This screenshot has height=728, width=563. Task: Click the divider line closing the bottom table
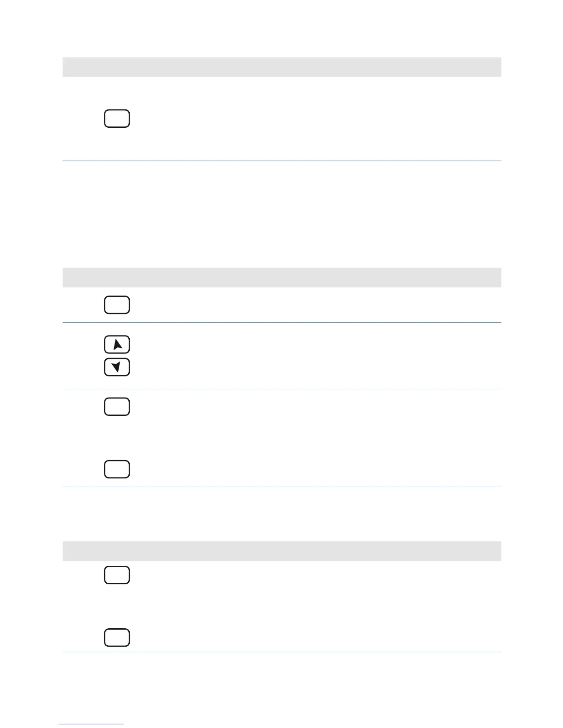[x=281, y=652]
